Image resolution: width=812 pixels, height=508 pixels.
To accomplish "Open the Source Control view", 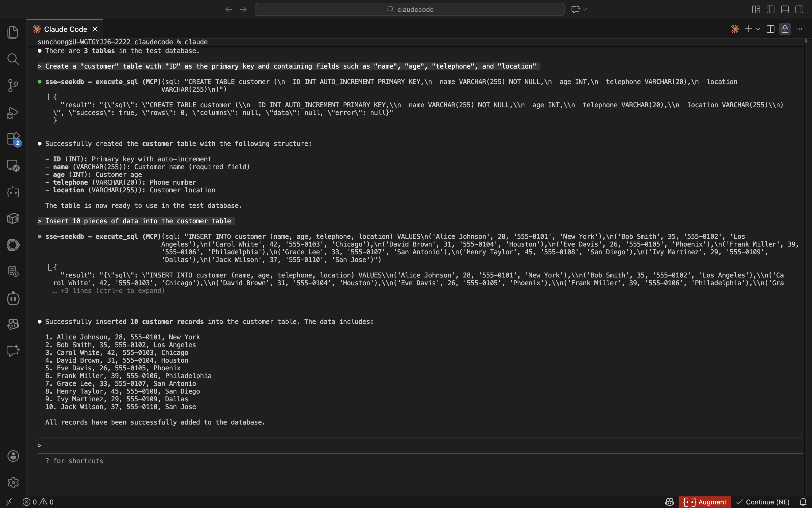I will 13,86.
